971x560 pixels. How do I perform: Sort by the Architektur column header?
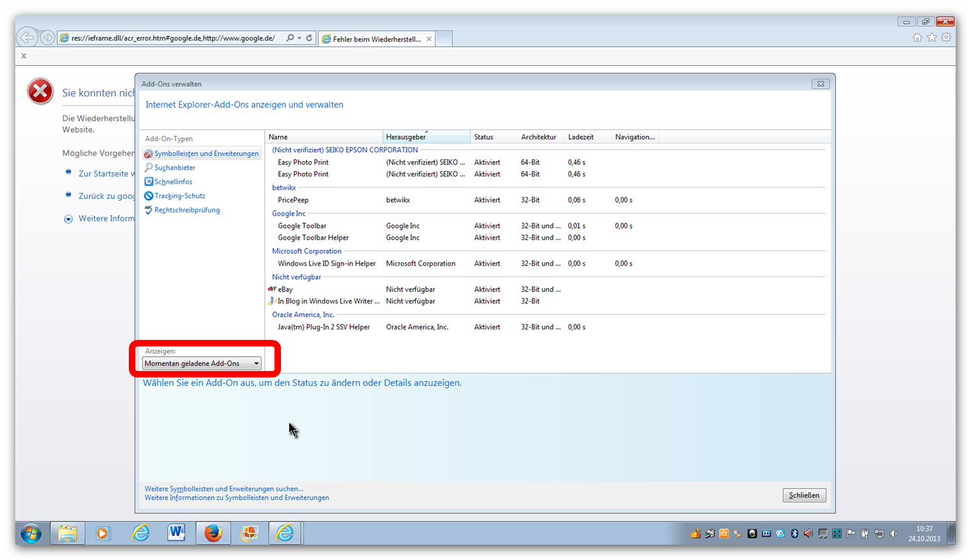click(x=541, y=137)
